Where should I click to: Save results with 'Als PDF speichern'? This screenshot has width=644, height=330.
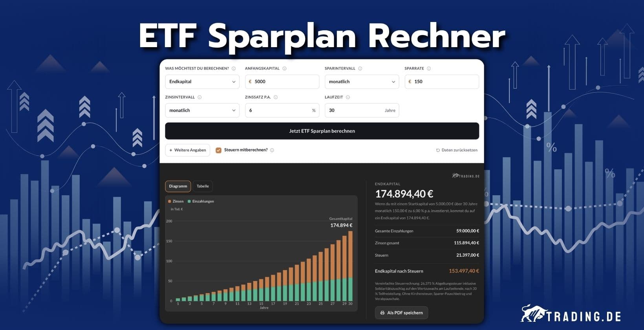pyautogui.click(x=401, y=313)
